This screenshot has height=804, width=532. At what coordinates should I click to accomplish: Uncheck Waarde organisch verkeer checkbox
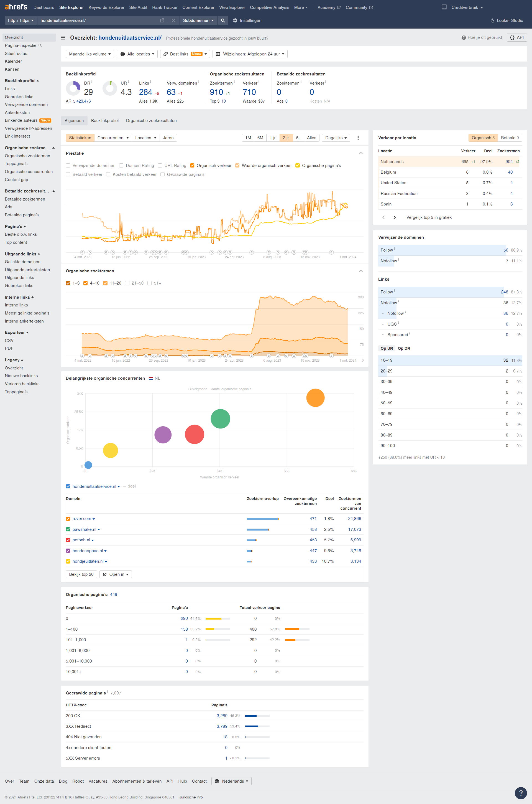click(237, 166)
